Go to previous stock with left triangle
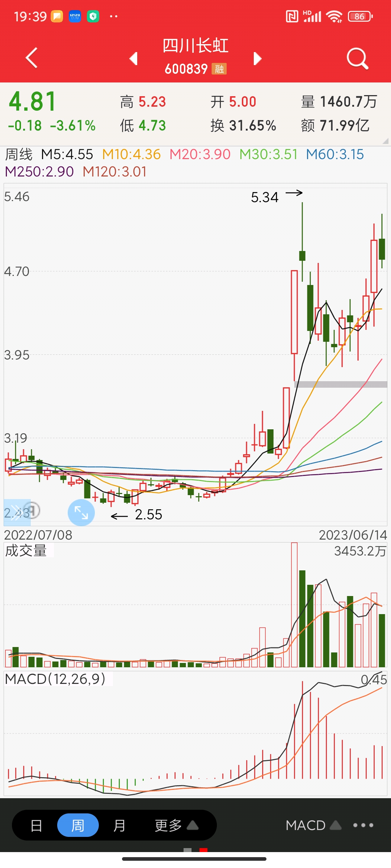 pyautogui.click(x=134, y=58)
